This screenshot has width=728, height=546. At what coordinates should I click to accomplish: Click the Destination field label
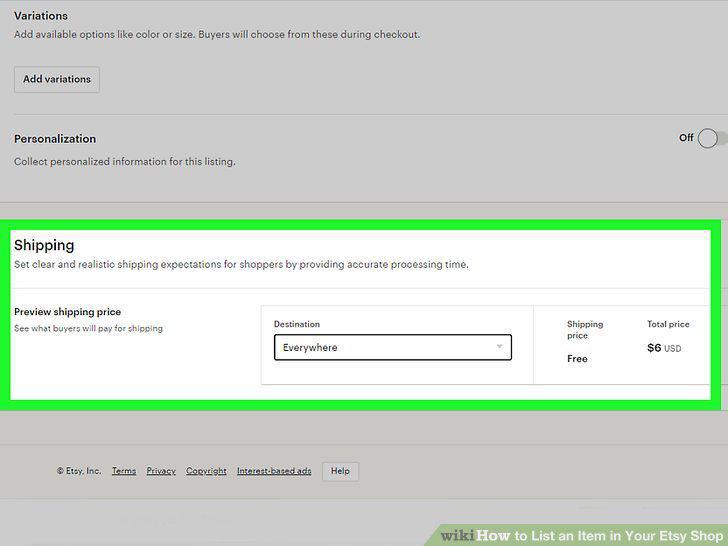pyautogui.click(x=297, y=324)
